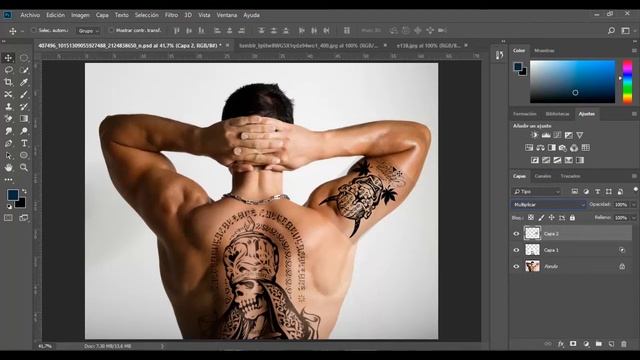The width and height of the screenshot is (640, 360).
Task: Select the Brush tool
Action: click(24, 94)
